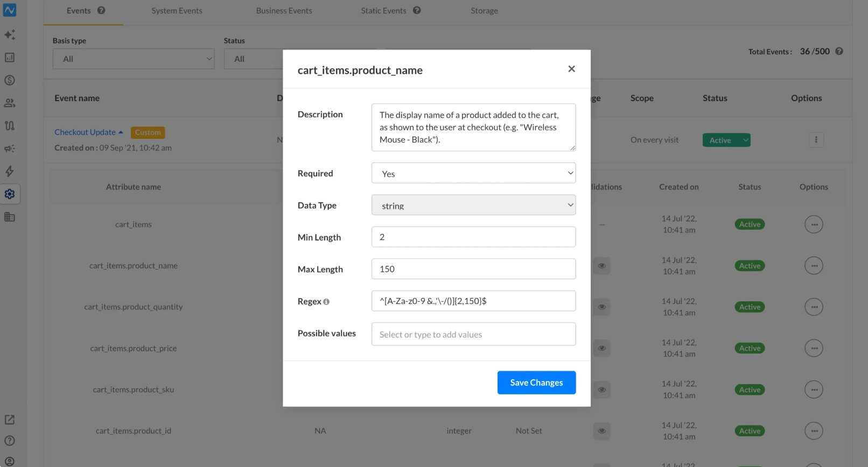Toggle eye icon for cart_items.product_sku row
Image resolution: width=868 pixels, height=467 pixels.
(602, 390)
